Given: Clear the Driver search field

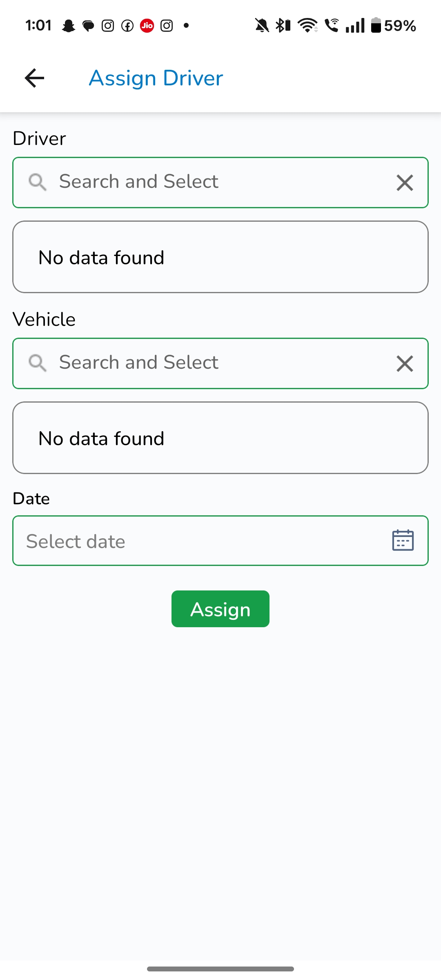Looking at the screenshot, I should point(405,183).
